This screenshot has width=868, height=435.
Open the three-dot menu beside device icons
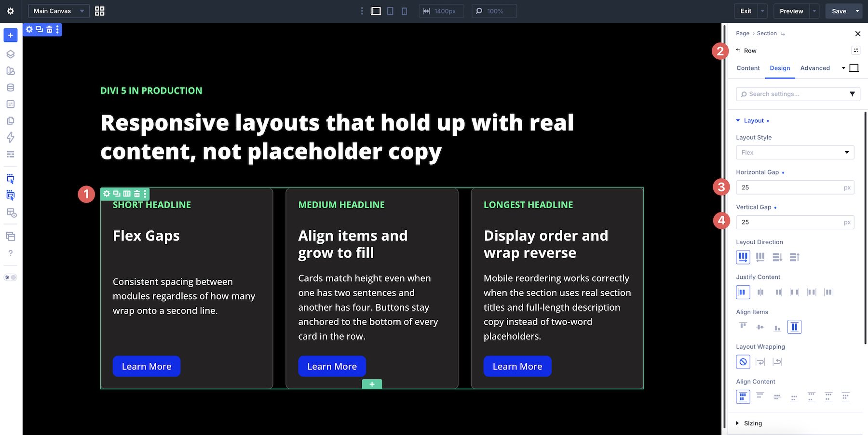click(362, 11)
